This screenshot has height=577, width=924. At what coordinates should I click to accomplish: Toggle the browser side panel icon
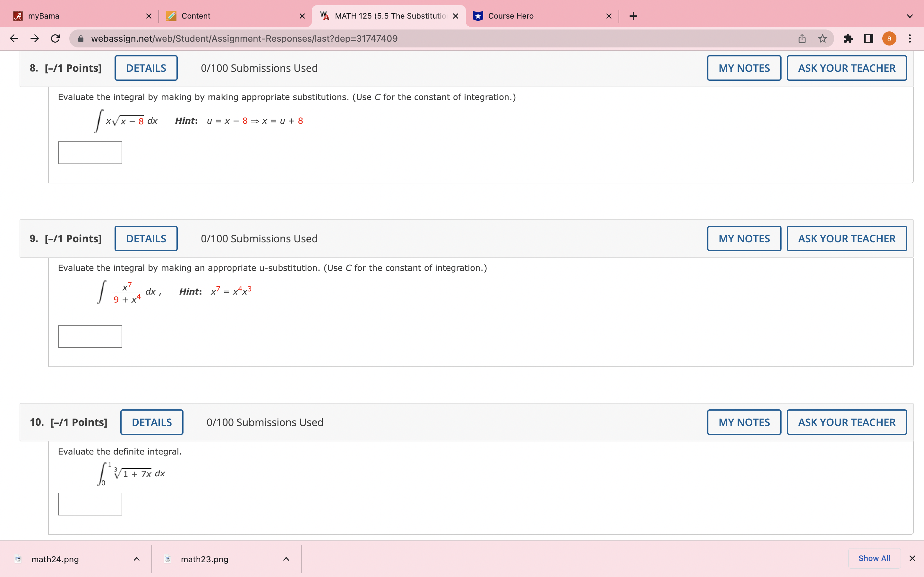tap(868, 38)
